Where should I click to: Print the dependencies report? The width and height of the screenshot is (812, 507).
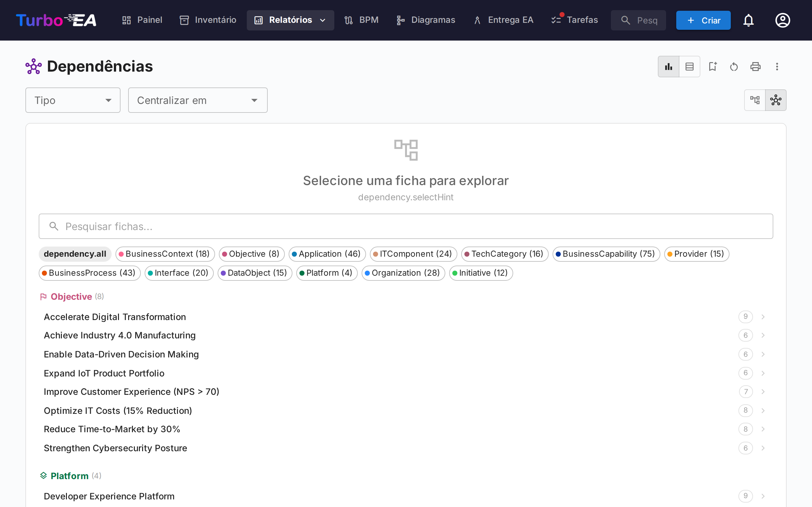[x=755, y=67]
